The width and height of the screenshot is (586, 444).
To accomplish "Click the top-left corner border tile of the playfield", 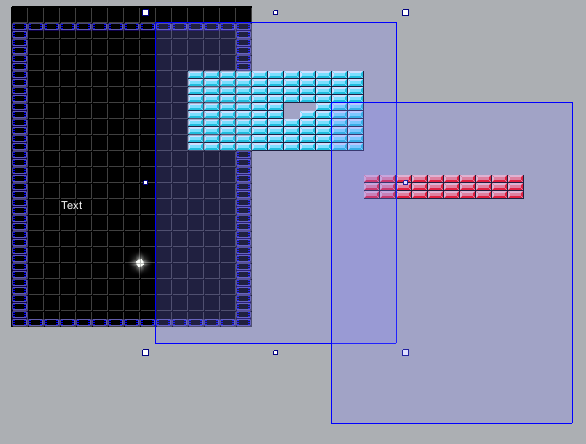I will (x=19, y=27).
